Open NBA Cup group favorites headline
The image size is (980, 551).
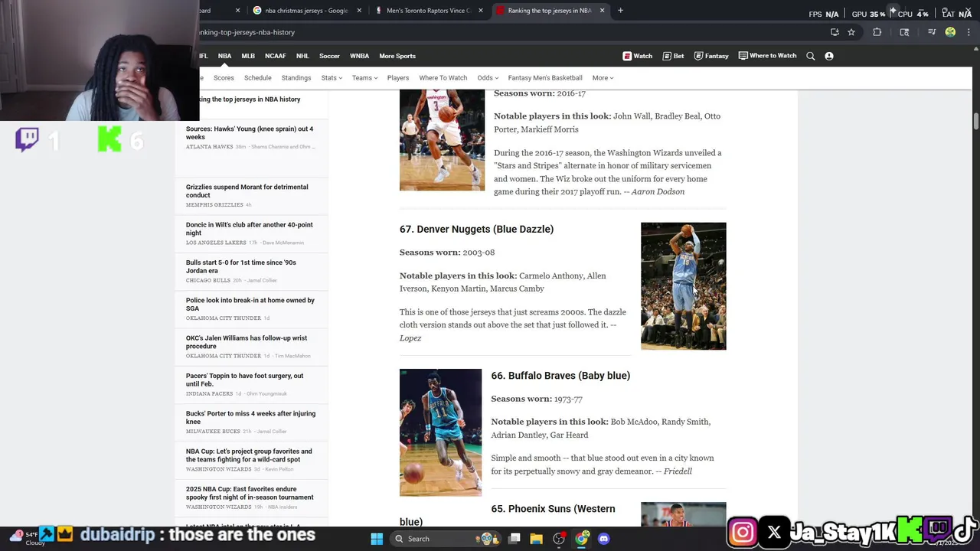tap(249, 455)
